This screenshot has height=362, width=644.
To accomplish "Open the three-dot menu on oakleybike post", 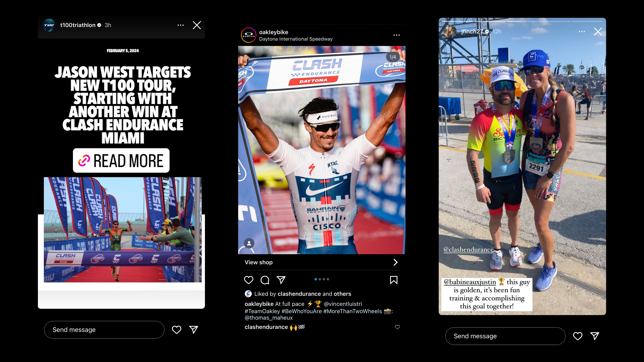I will 396,35.
